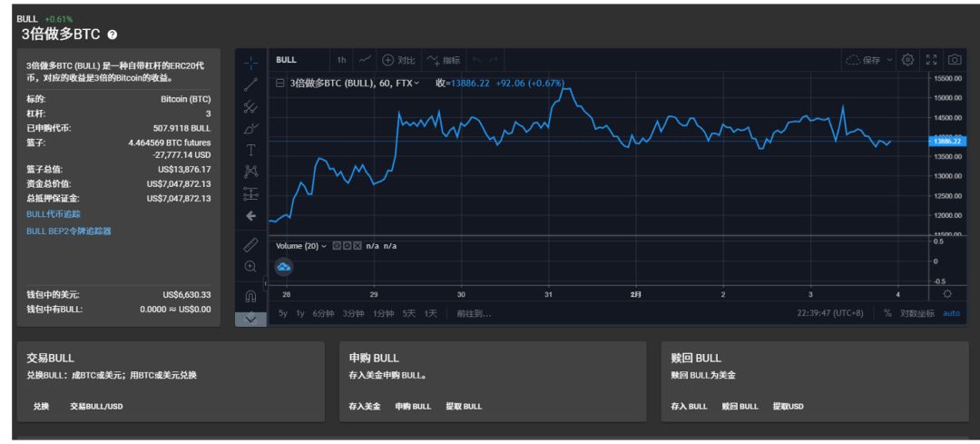Take a chart snapshot with camera icon
The image size is (980, 444).
(955, 60)
